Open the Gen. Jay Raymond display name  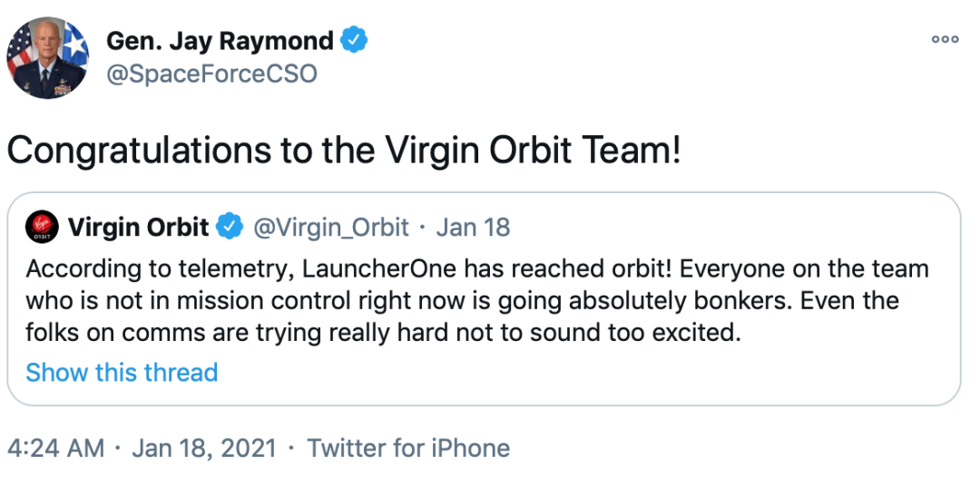(220, 41)
